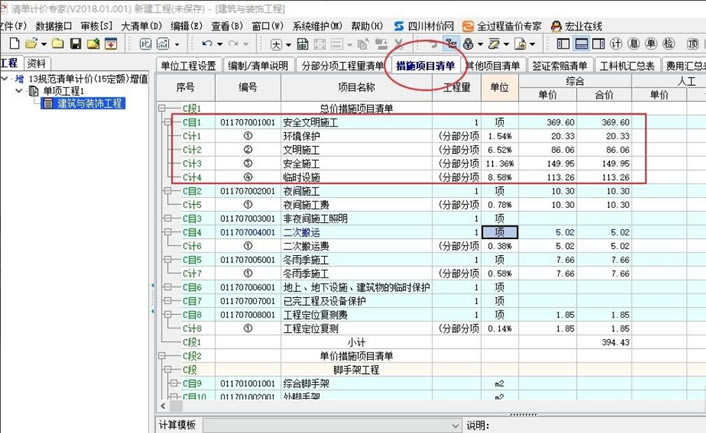Open dropdown arrow beside the 大 icon
Viewport: 706px width, 433px height.
coord(289,44)
